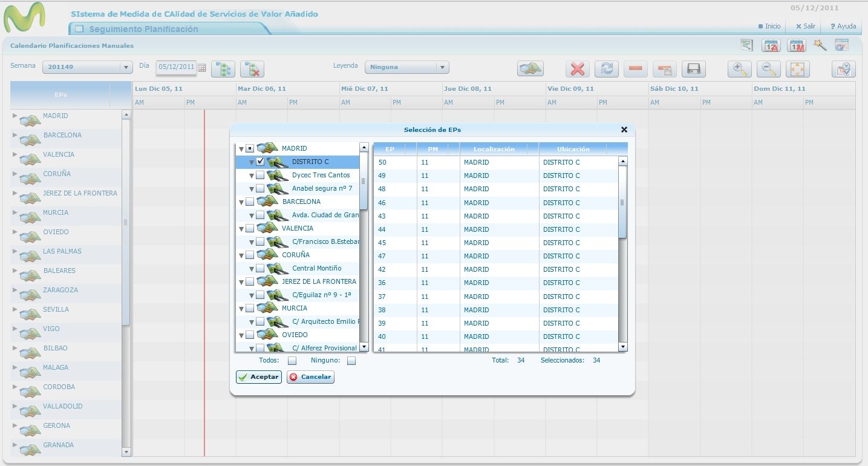
Task: Click the fit-to-screen arrows icon
Action: (797, 69)
